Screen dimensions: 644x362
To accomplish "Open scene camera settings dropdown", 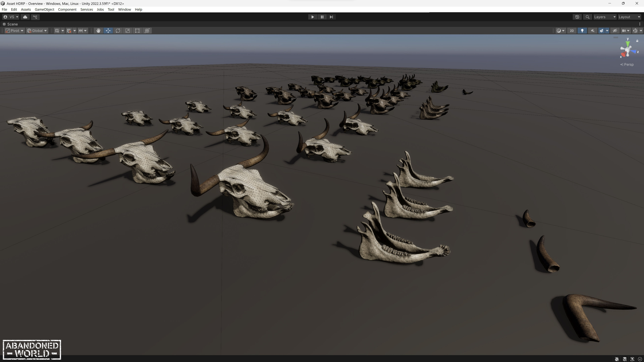I will [626, 31].
